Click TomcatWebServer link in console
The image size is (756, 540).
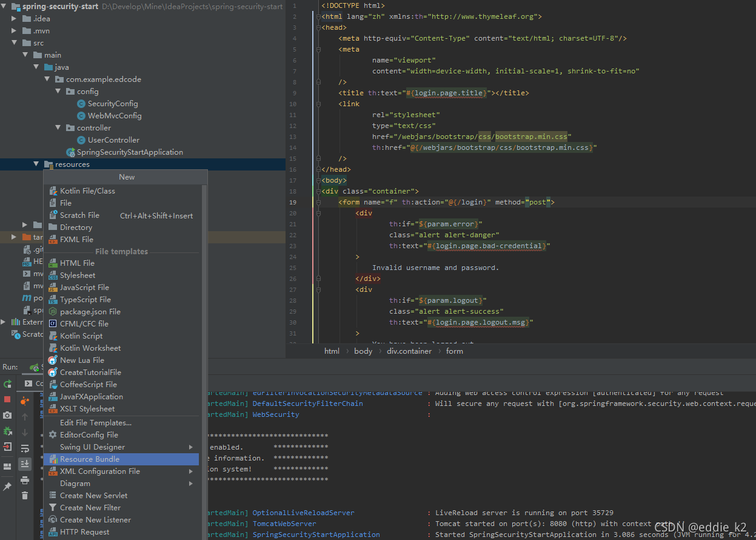[x=284, y=524]
